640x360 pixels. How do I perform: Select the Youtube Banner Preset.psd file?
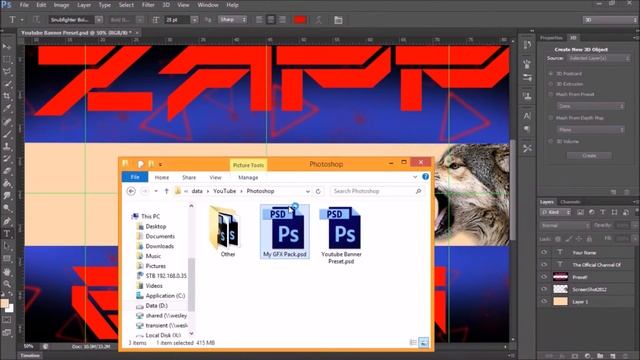click(x=341, y=234)
